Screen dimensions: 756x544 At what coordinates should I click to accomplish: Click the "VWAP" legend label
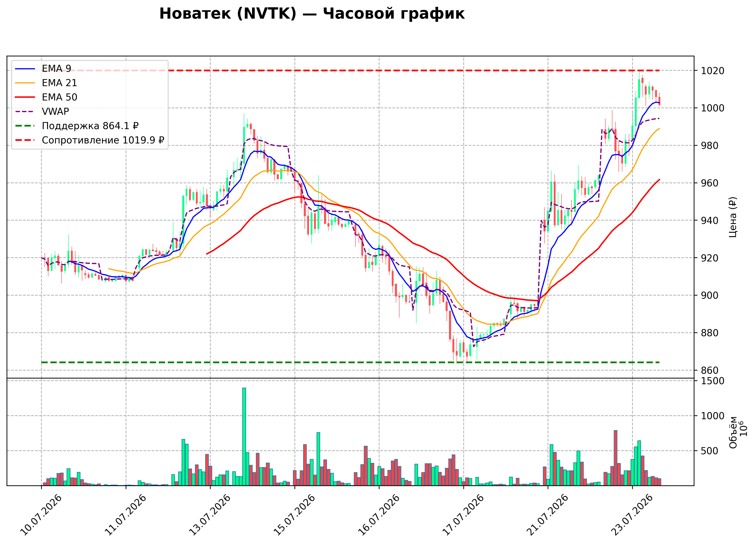55,111
